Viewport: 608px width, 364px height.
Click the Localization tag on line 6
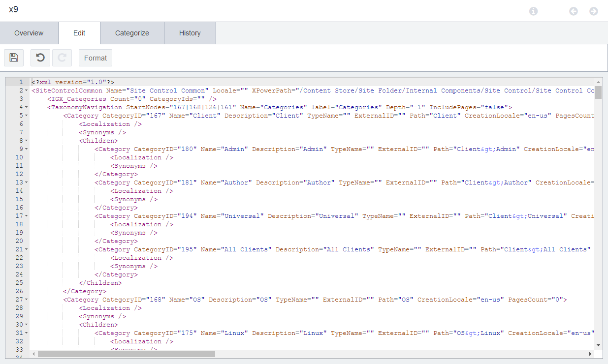[x=110, y=124]
